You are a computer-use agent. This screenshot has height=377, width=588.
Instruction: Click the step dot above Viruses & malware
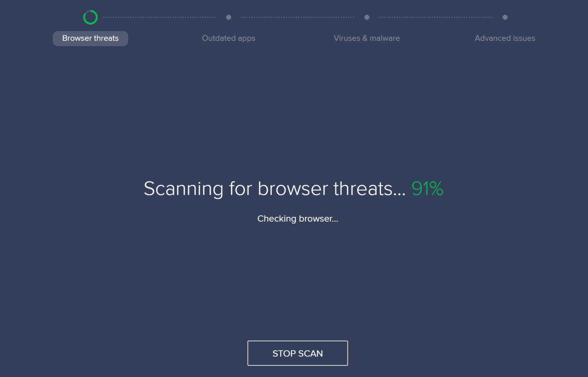coord(367,17)
